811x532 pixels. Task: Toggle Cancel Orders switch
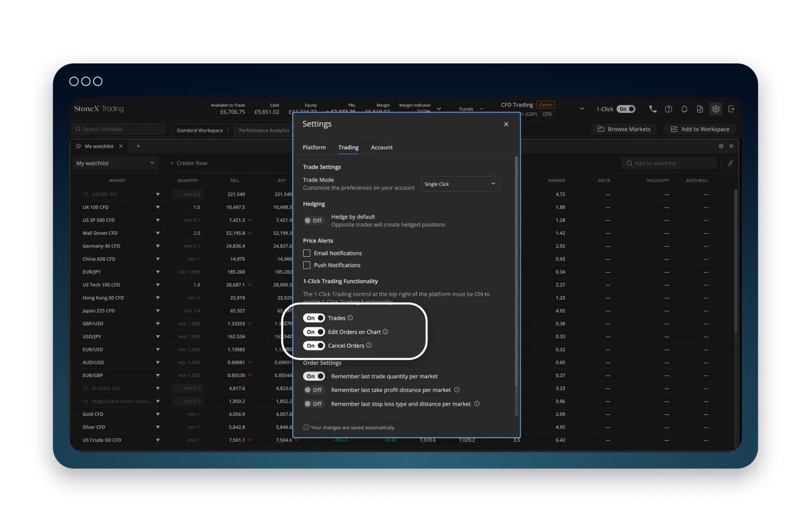[x=314, y=346]
